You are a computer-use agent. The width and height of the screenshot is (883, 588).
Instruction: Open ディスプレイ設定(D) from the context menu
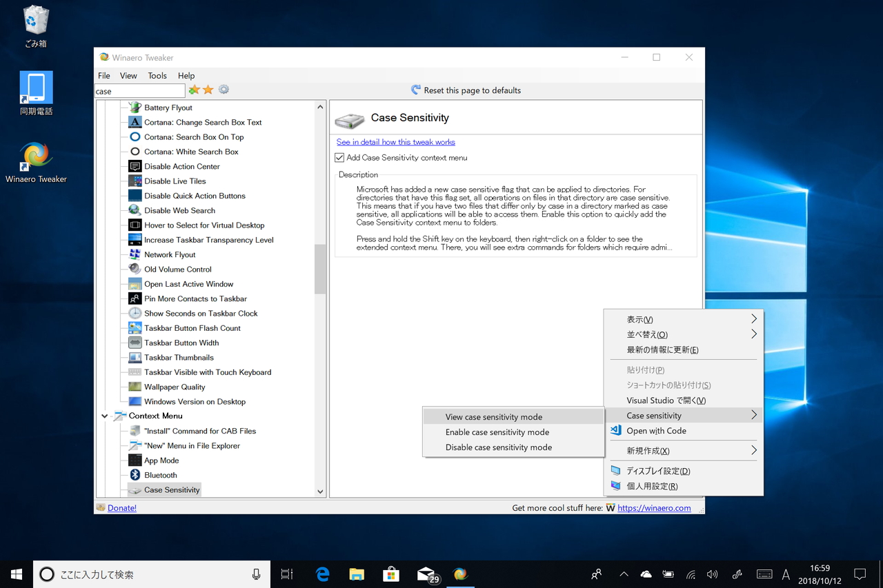[x=684, y=471]
